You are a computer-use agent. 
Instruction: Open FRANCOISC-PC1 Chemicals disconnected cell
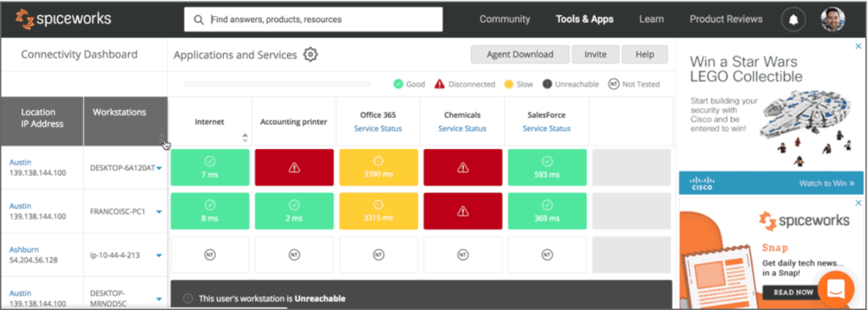[463, 211]
